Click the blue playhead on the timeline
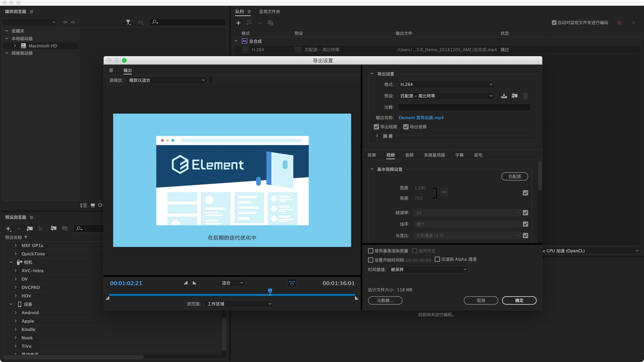Image resolution: width=644 pixels, height=362 pixels. [270, 291]
